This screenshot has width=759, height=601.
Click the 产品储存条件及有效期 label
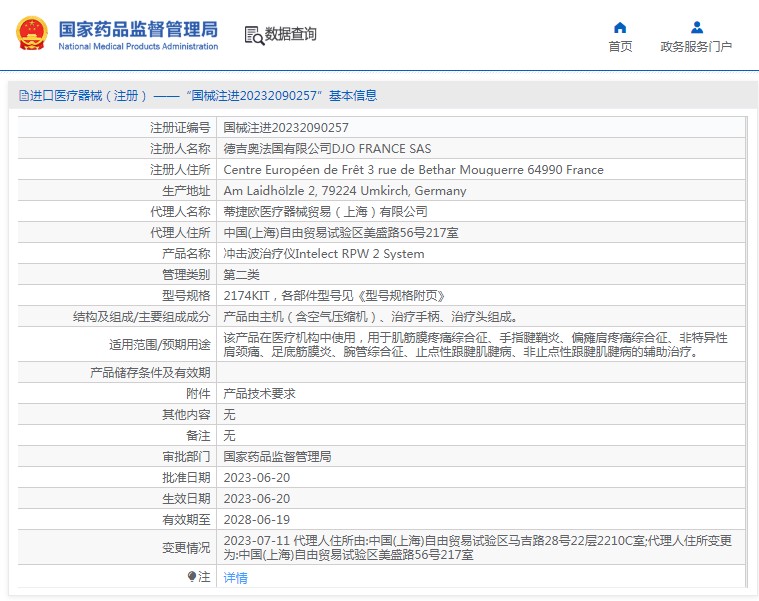tap(150, 373)
